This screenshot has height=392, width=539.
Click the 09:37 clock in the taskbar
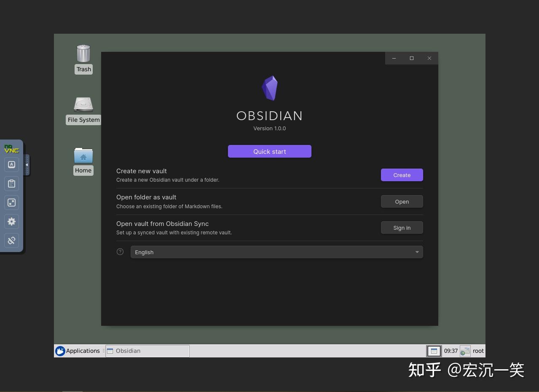tap(451, 351)
